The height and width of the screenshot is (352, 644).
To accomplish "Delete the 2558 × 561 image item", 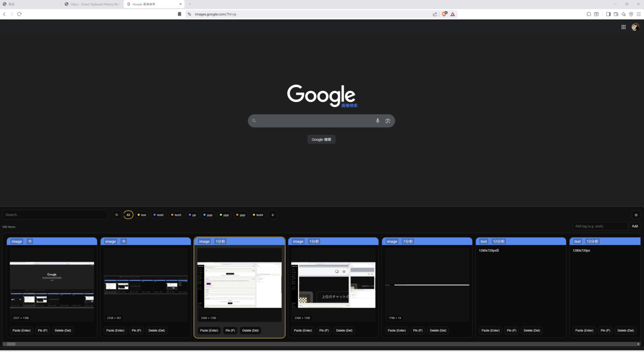I will click(156, 330).
